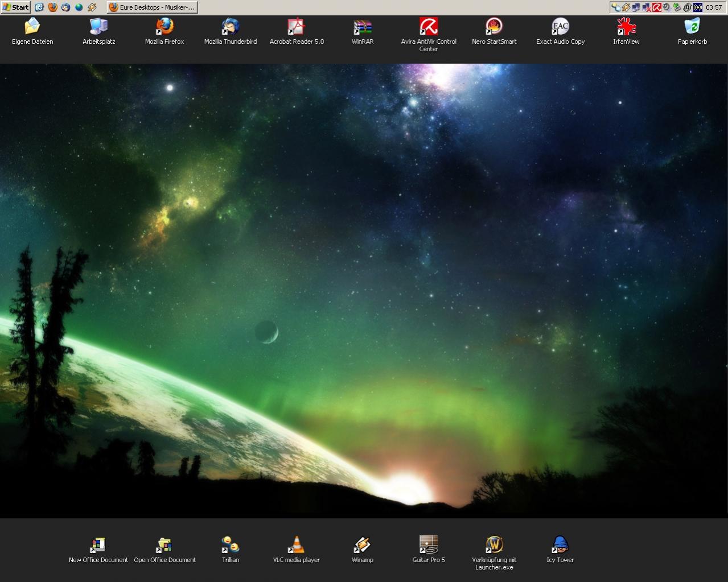Click the disconnected network tray icon with red X
Image resolution: width=728 pixels, height=582 pixels.
647,7
